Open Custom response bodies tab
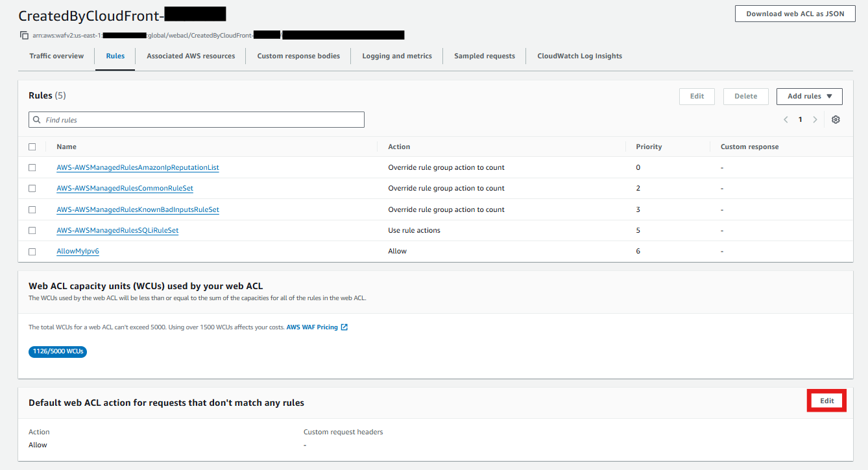This screenshot has width=868, height=470. pyautogui.click(x=298, y=56)
